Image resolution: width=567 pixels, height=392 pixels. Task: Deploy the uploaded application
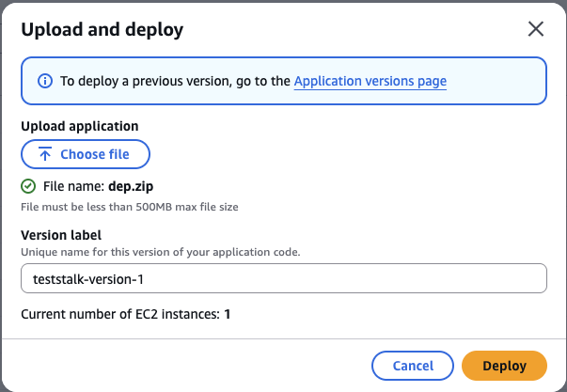click(x=504, y=366)
